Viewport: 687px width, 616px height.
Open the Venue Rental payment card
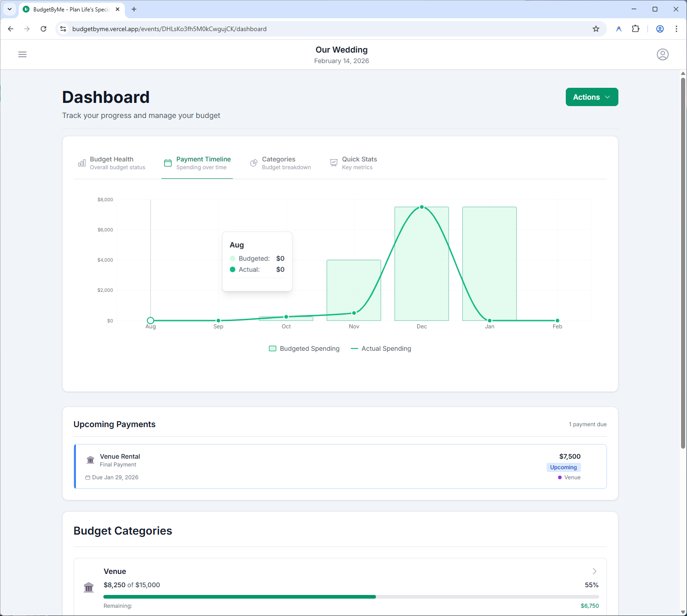340,466
